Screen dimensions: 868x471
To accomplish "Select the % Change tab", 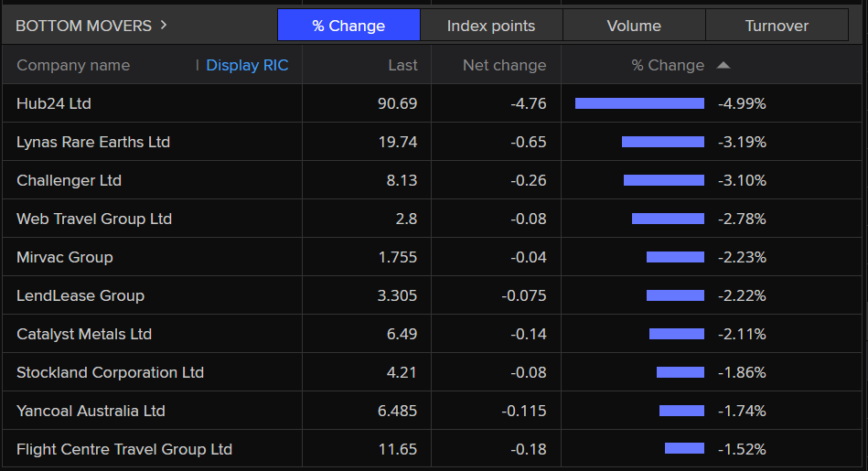I will click(348, 26).
